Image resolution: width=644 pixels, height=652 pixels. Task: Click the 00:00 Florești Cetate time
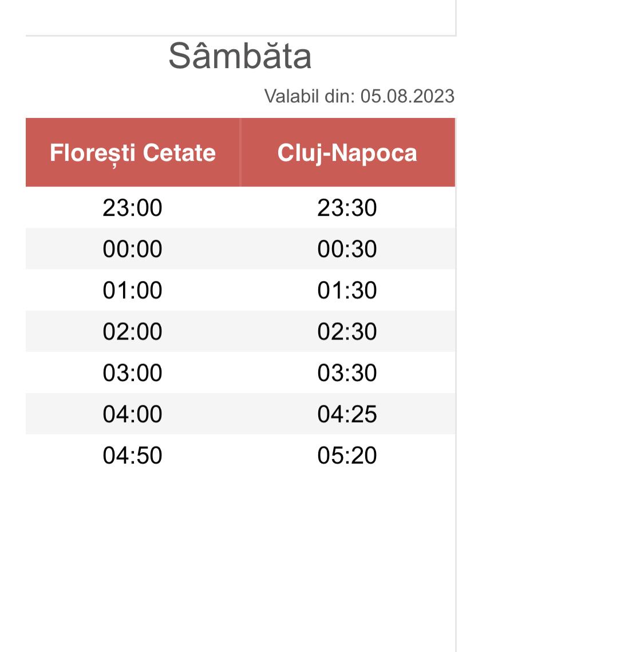tap(133, 249)
